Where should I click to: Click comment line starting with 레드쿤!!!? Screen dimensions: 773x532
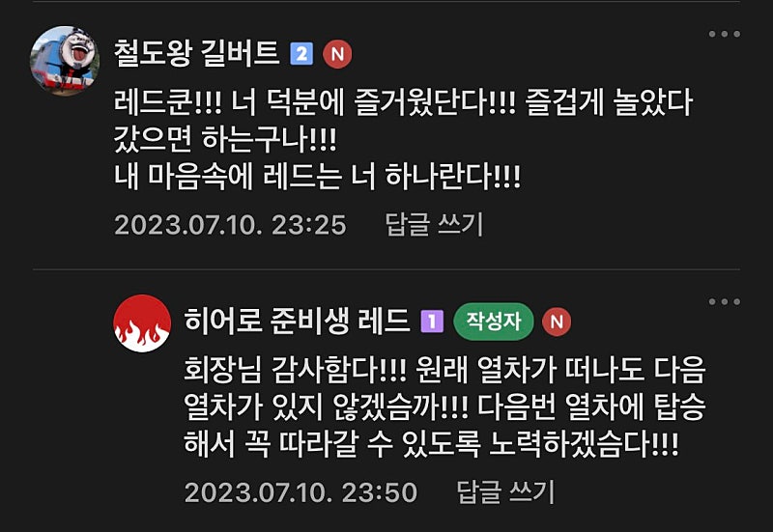[x=403, y=103]
